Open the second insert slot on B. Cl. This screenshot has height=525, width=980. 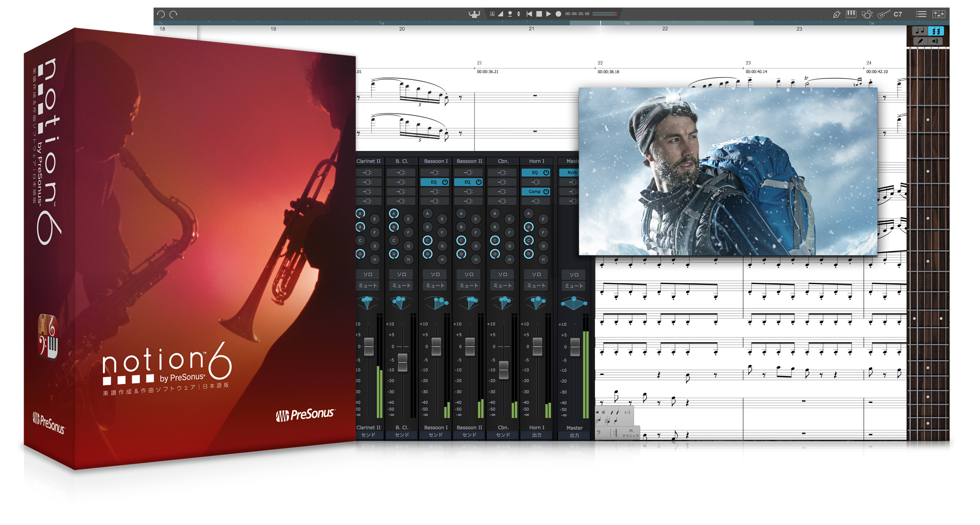tap(401, 182)
